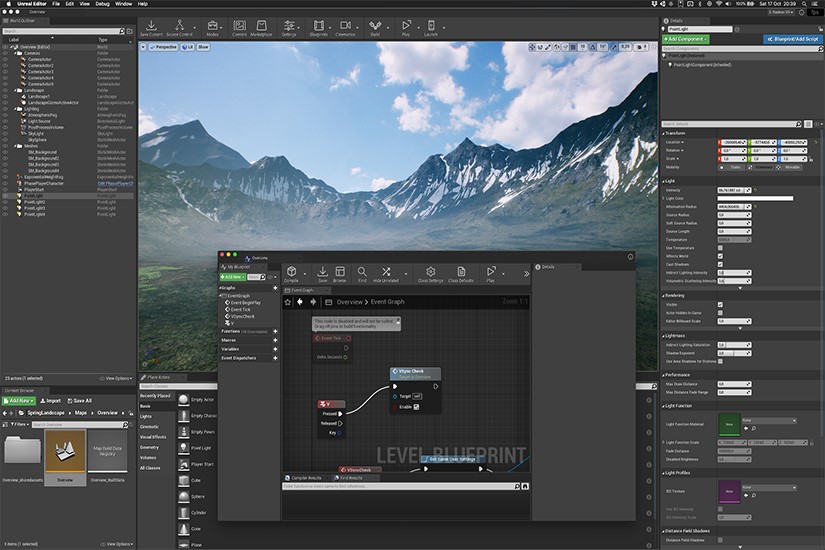825x550 pixels.
Task: Open the Window menu
Action: click(x=124, y=4)
